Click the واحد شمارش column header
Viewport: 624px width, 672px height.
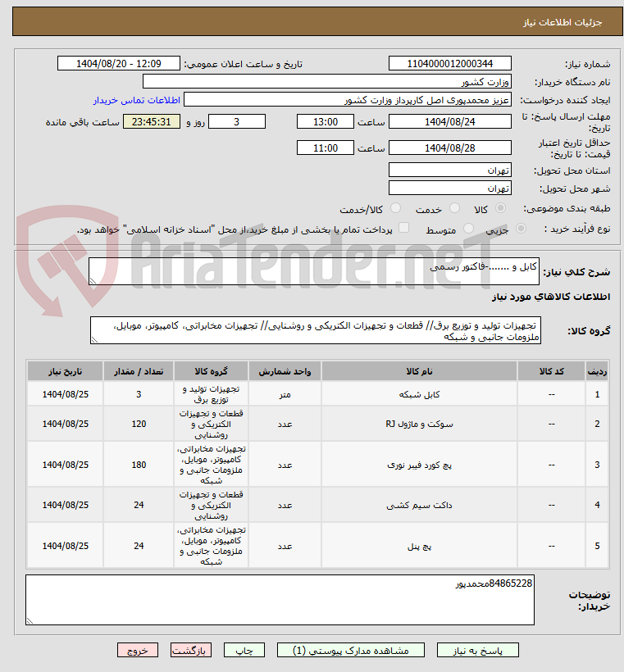(x=285, y=371)
